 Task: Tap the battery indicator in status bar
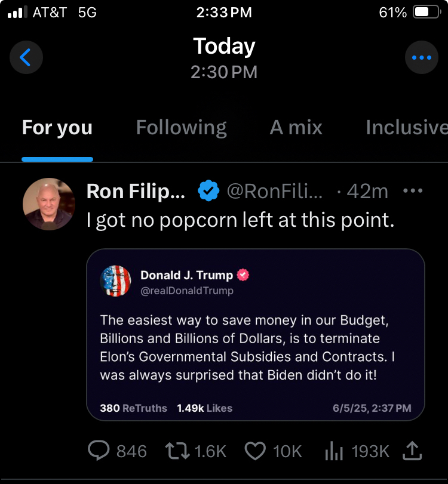[426, 13]
